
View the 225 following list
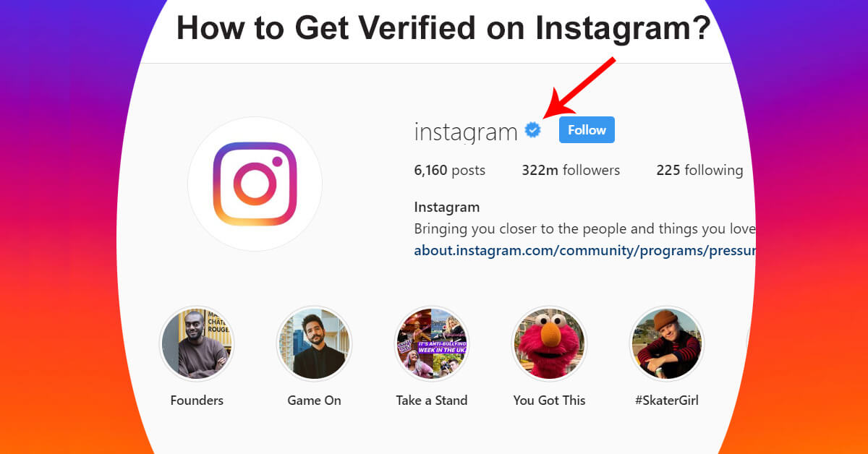699,171
